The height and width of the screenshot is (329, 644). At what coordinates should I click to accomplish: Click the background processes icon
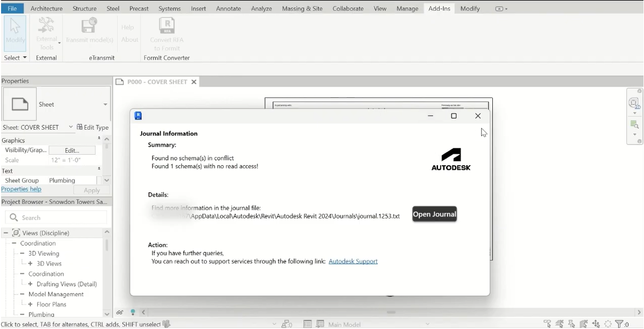pyautogui.click(x=608, y=324)
